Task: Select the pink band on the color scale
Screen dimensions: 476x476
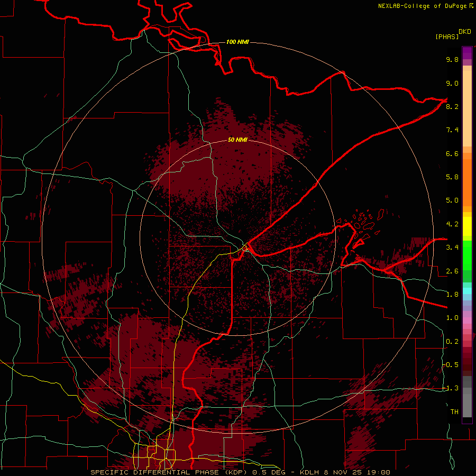Action: point(467,321)
